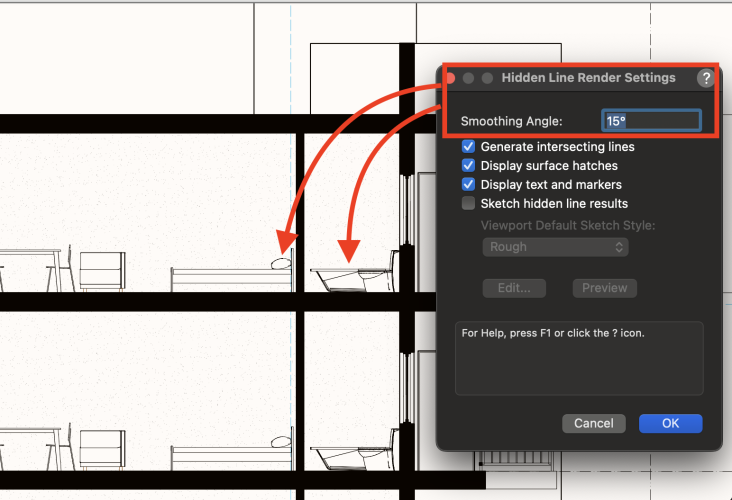Viewport: 732px width, 500px height.
Task: Click the help text box in dialog
Action: (x=578, y=357)
